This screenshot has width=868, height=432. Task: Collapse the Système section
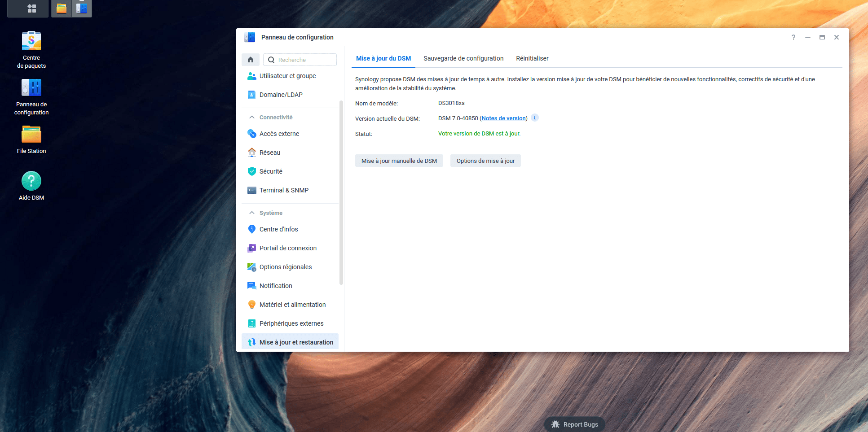252,213
